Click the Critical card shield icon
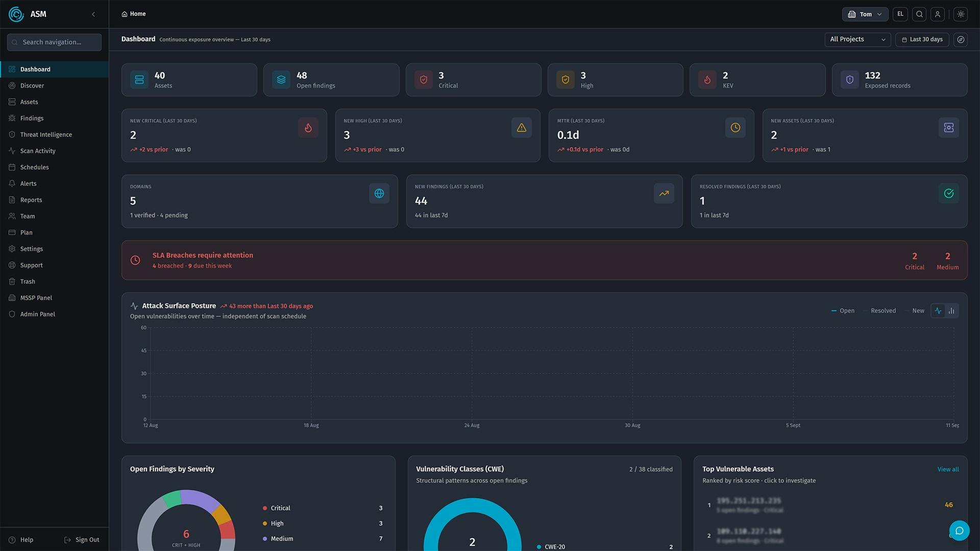Screen dimensions: 980x551 coord(424,80)
